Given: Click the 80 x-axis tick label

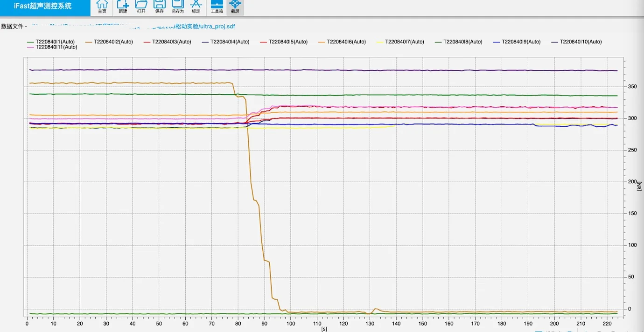Looking at the screenshot, I should 238,324.
